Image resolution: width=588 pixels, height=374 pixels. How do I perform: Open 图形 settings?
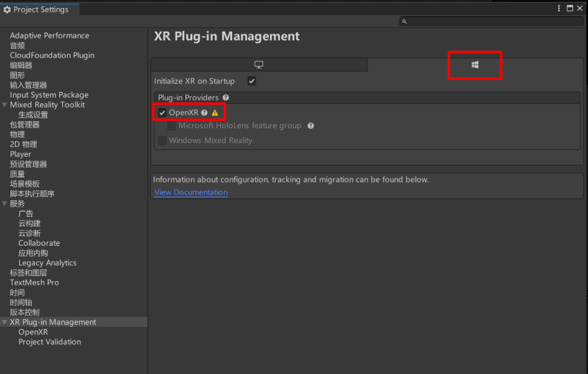pos(17,75)
